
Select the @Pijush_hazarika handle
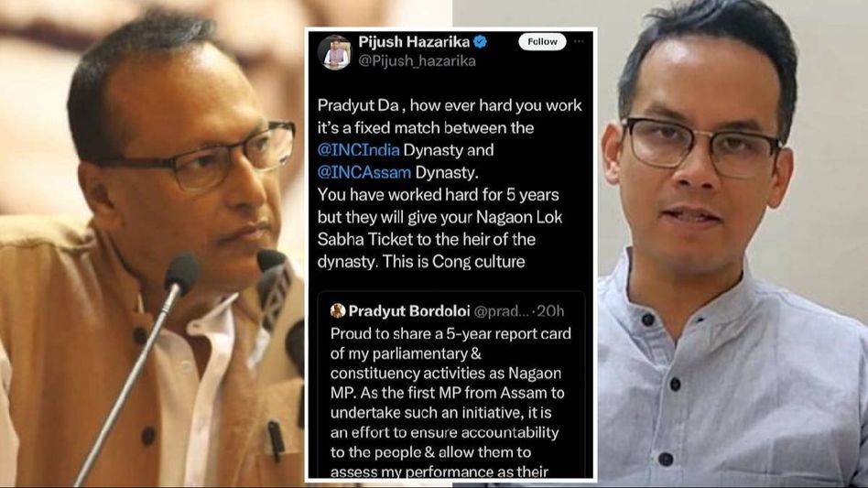(x=417, y=60)
